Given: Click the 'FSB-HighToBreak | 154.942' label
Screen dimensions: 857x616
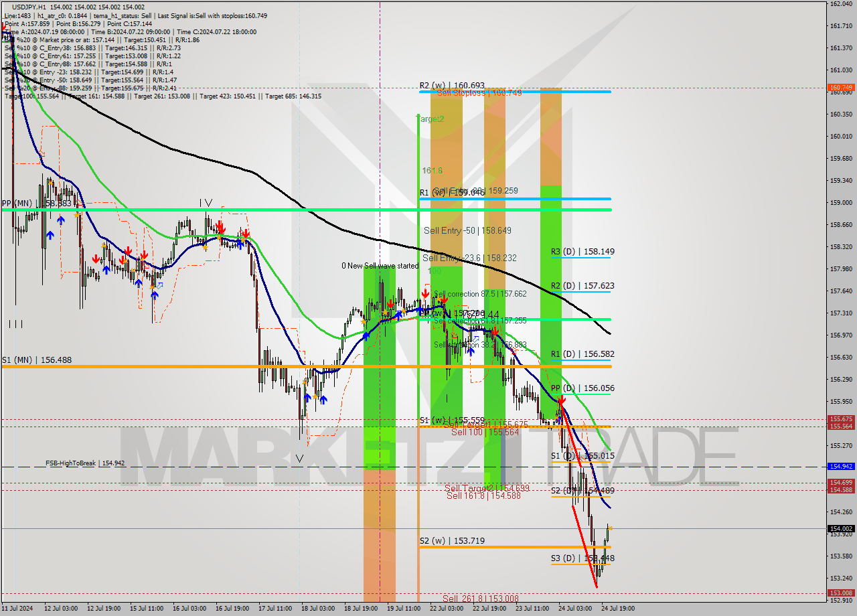Looking at the screenshot, I should [85, 463].
